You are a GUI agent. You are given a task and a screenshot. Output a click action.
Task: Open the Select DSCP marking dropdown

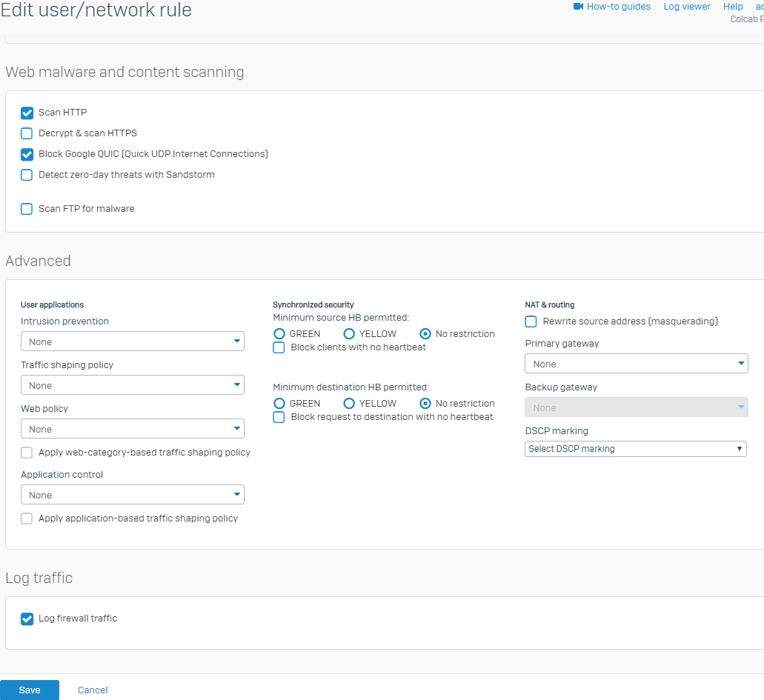tap(636, 449)
